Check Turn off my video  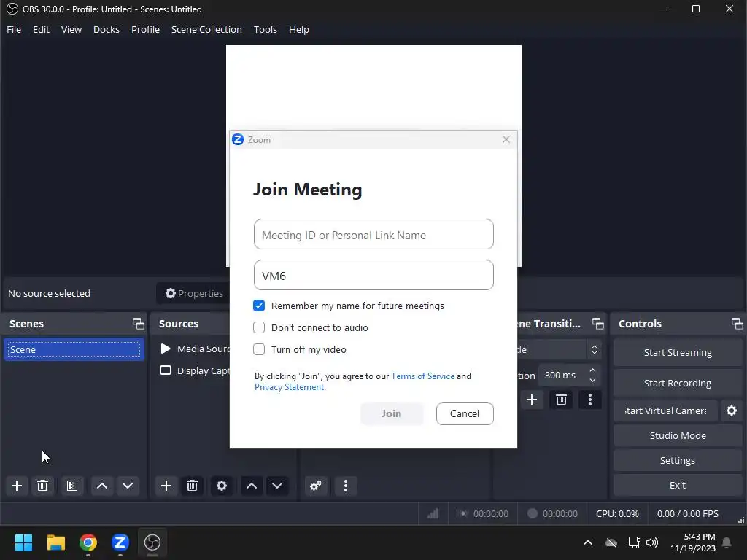[259, 349]
